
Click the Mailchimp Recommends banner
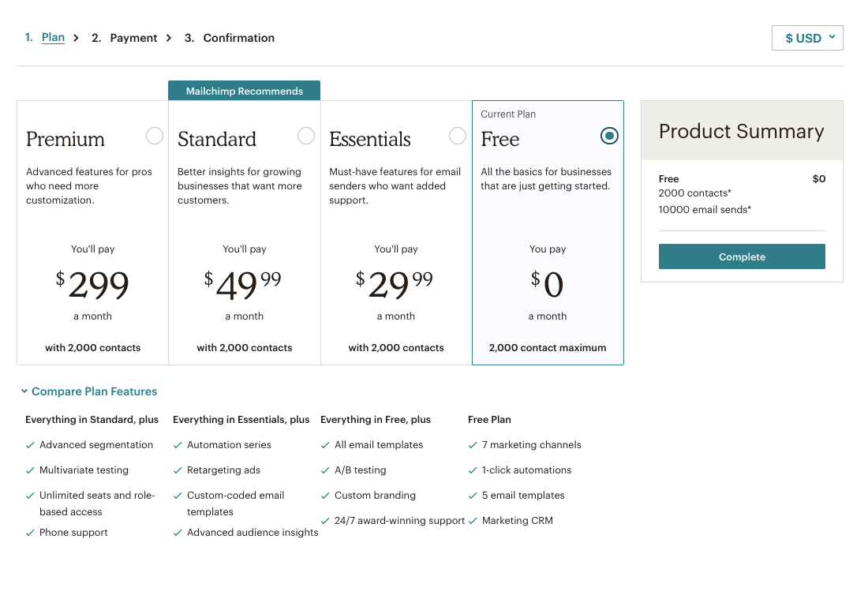pos(244,91)
